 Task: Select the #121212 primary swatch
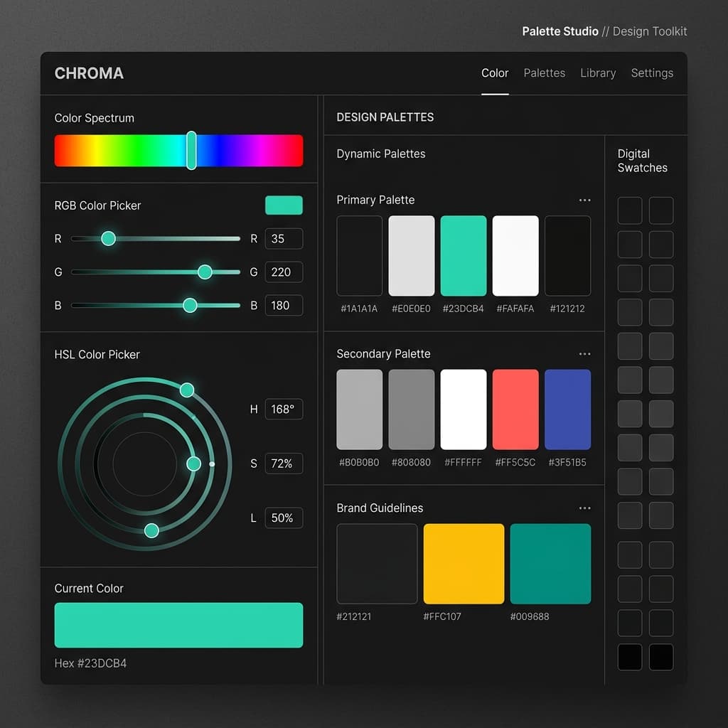[x=567, y=256]
